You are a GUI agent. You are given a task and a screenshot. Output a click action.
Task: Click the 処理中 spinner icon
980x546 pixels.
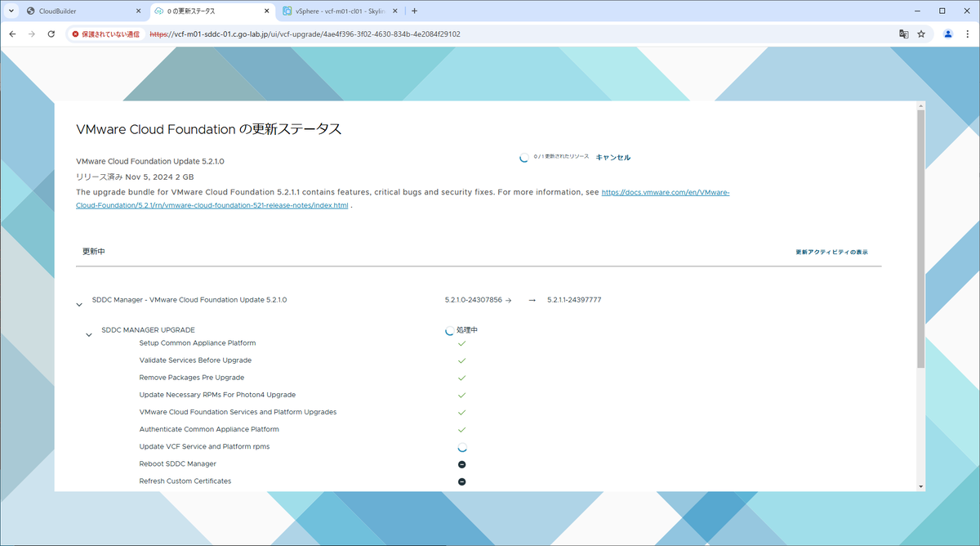pyautogui.click(x=449, y=331)
